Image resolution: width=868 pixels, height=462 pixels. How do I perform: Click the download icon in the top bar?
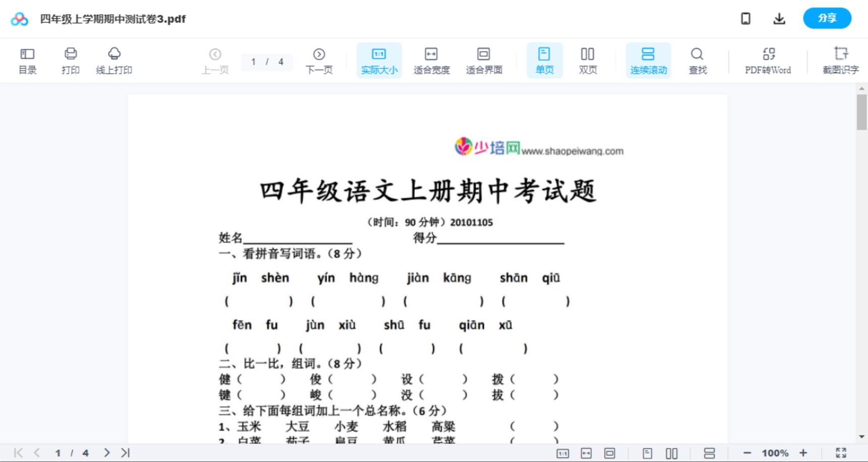[779, 18]
